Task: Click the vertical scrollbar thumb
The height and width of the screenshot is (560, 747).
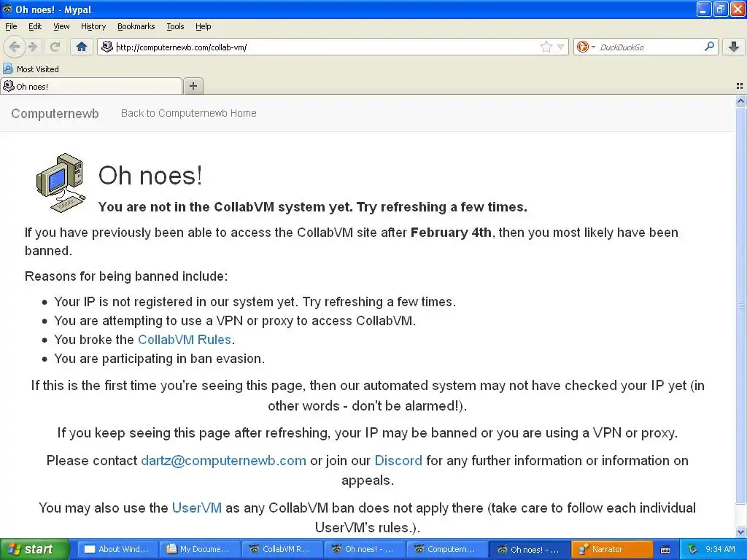Action: (x=740, y=305)
